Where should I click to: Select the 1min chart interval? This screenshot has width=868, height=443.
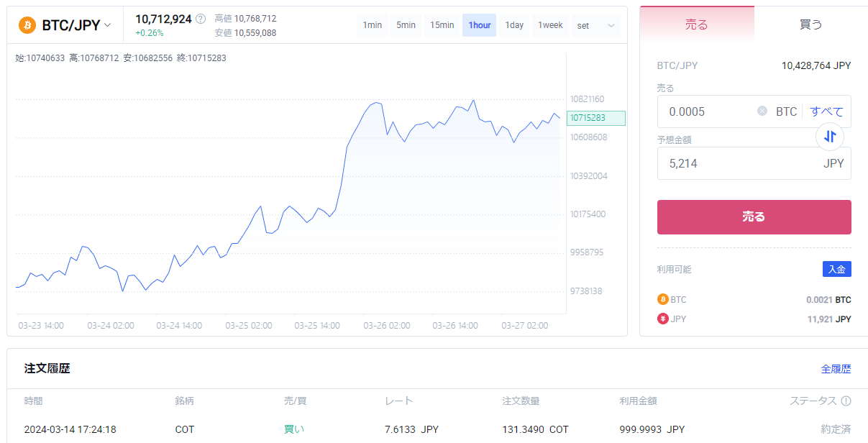tap(373, 25)
